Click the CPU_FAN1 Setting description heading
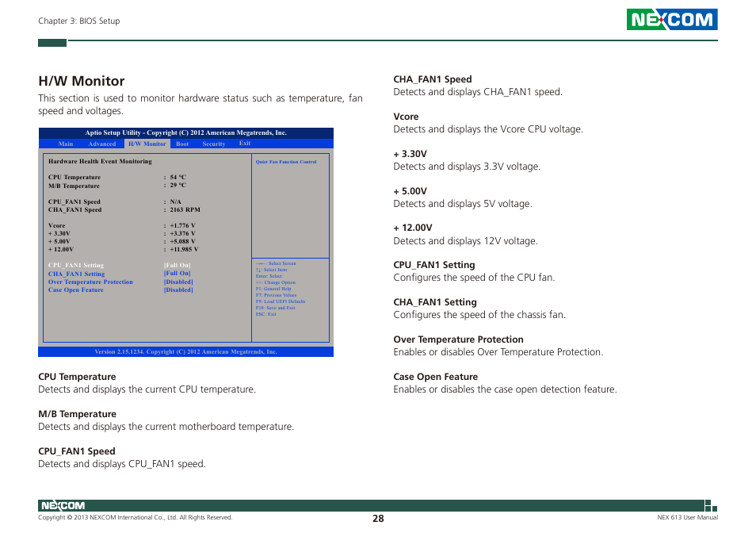756x533 pixels. [434, 265]
